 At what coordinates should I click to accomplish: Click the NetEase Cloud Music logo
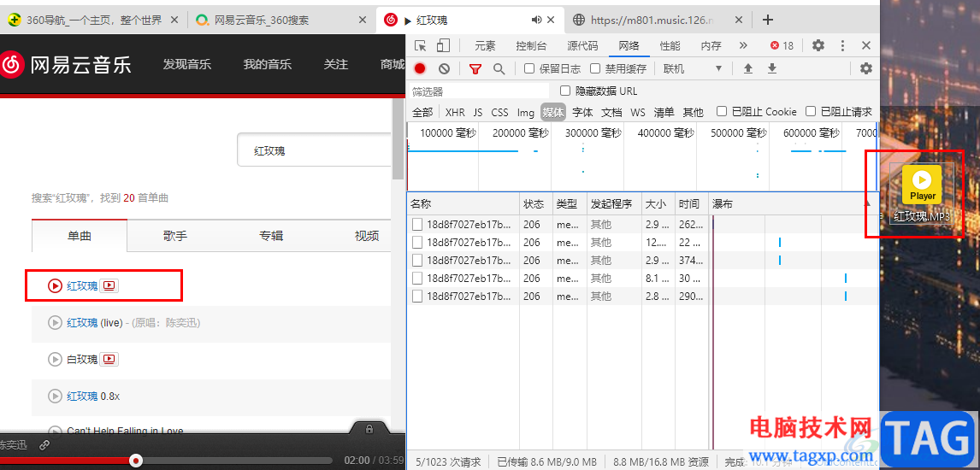[x=66, y=64]
